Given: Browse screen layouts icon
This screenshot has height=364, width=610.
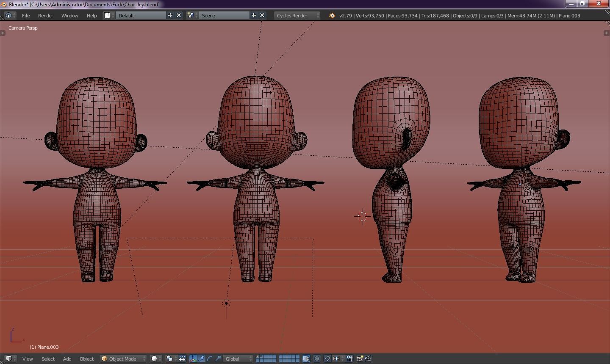Looking at the screenshot, I should click(108, 15).
